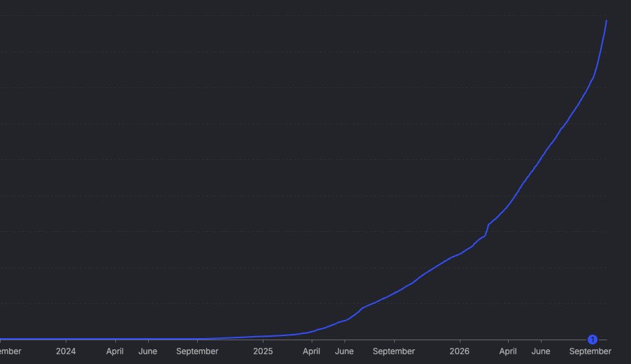Click the April label after 2024
The height and width of the screenshot is (364, 631).
point(115,351)
